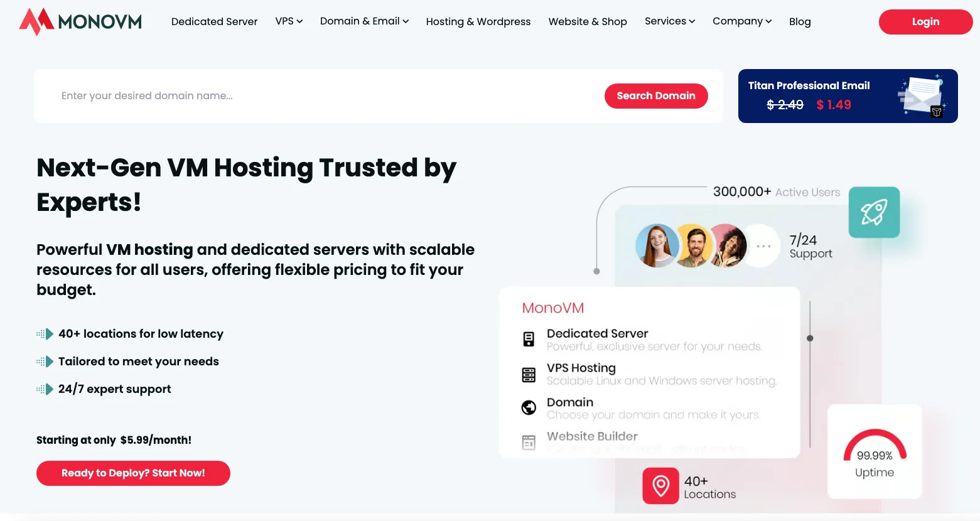
Task: Open the Services dropdown menu
Action: click(670, 21)
